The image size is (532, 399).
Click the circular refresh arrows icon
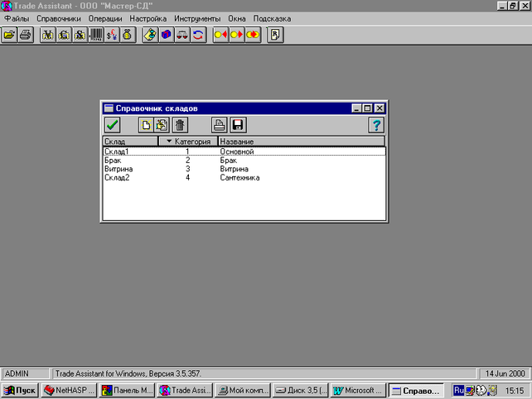tap(198, 35)
